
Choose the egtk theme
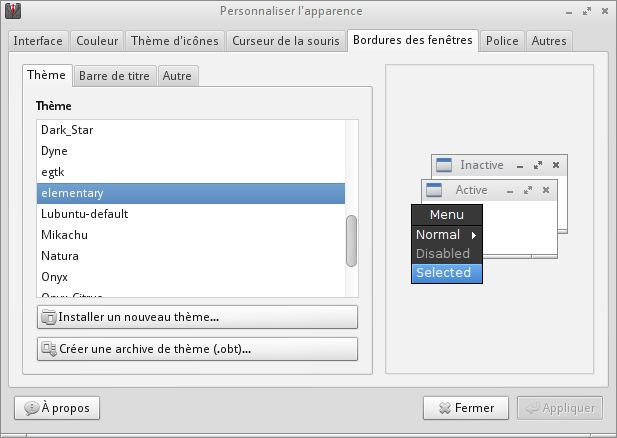coord(191,172)
